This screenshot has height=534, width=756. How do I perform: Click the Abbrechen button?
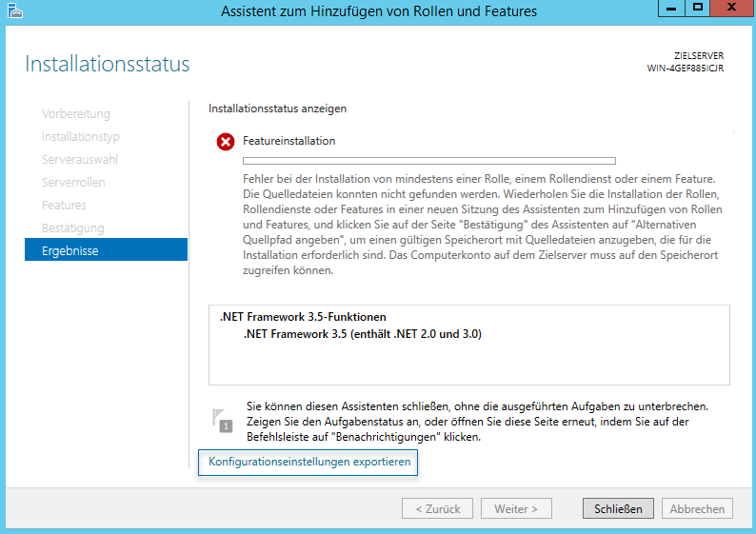(x=697, y=508)
